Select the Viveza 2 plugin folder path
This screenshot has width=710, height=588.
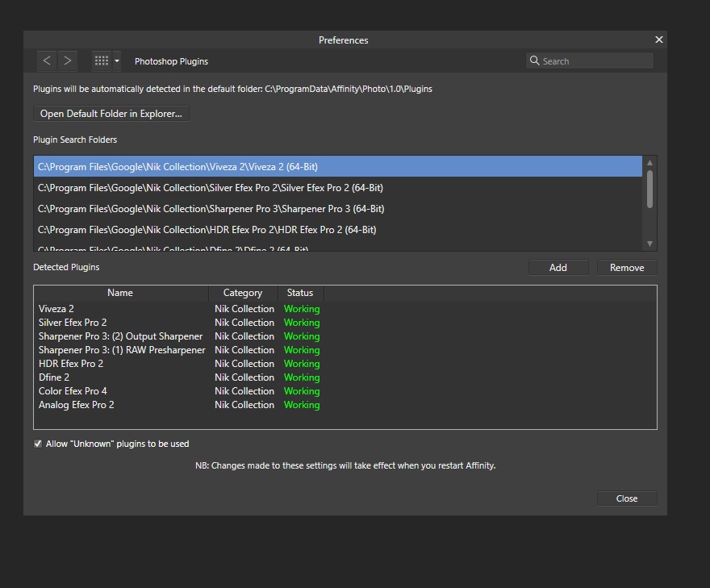pos(177,167)
